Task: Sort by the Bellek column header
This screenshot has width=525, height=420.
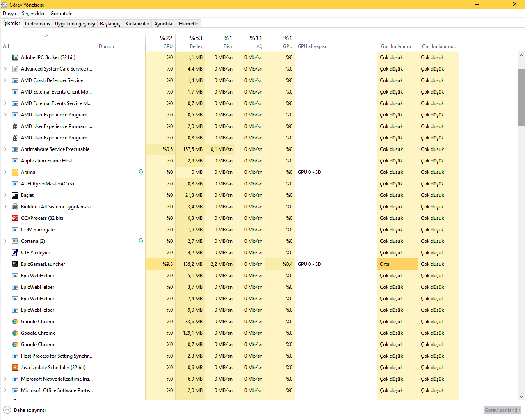Action: click(x=190, y=42)
